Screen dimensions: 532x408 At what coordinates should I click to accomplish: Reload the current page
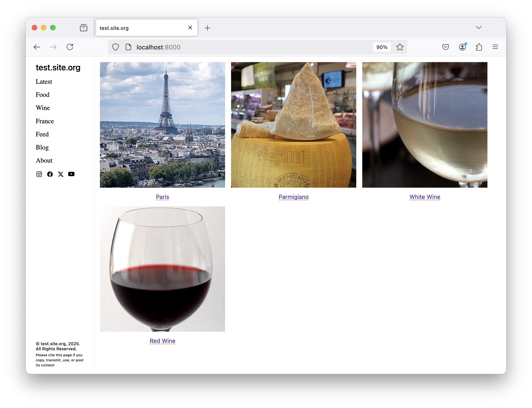click(70, 47)
